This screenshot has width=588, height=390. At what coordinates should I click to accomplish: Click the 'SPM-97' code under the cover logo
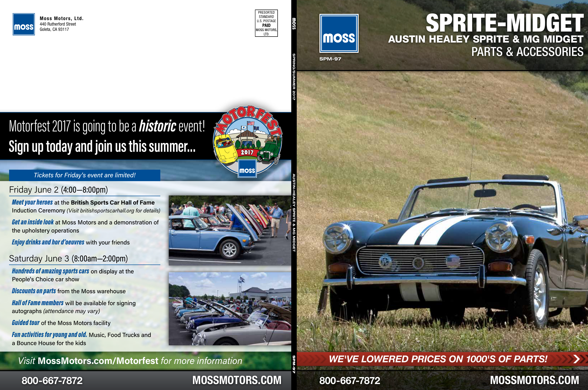pos(330,59)
